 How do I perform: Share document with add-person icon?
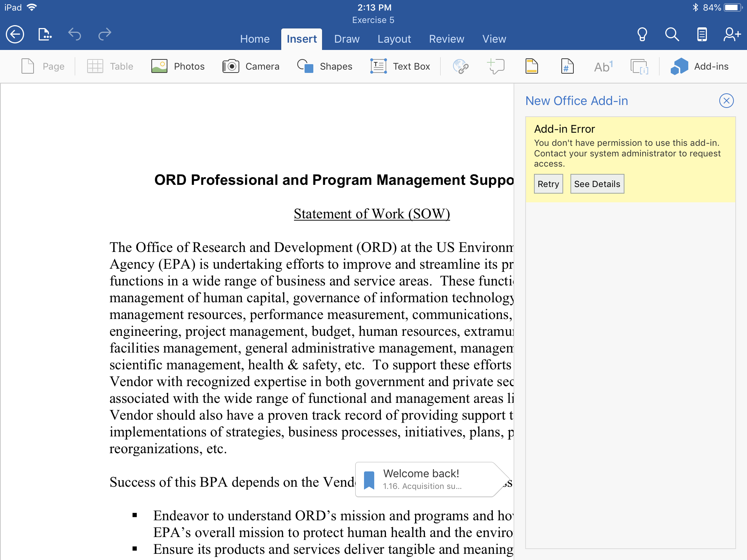point(732,35)
